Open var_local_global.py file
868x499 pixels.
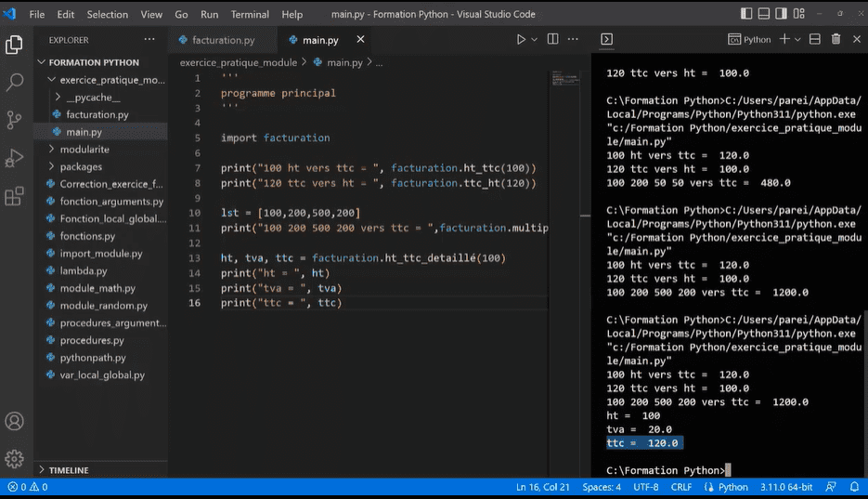point(101,374)
